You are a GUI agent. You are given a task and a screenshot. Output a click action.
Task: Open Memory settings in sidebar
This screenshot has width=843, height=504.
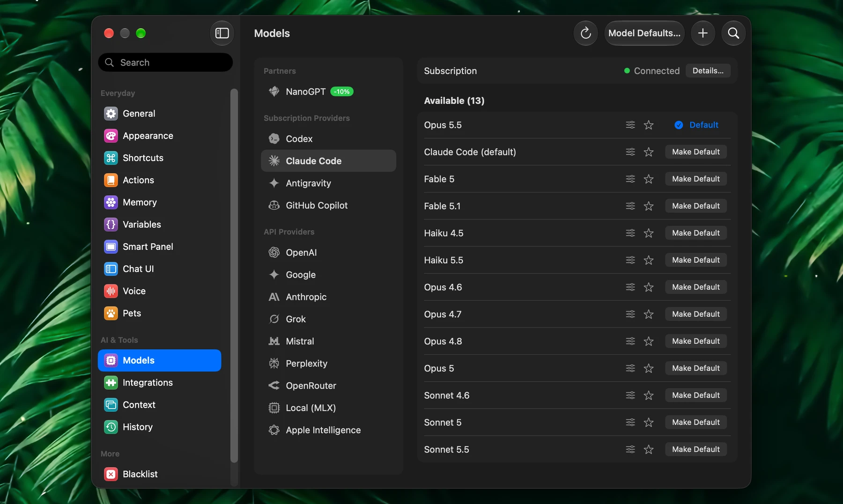point(159,203)
